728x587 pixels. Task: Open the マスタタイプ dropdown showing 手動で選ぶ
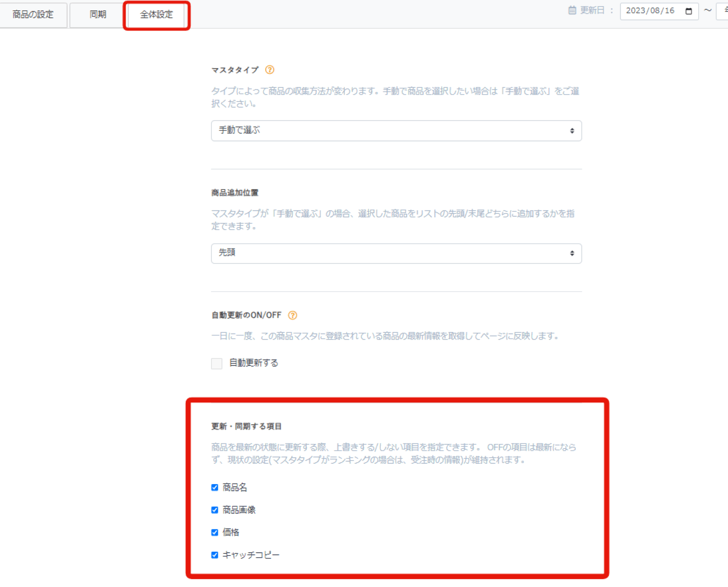tap(396, 131)
